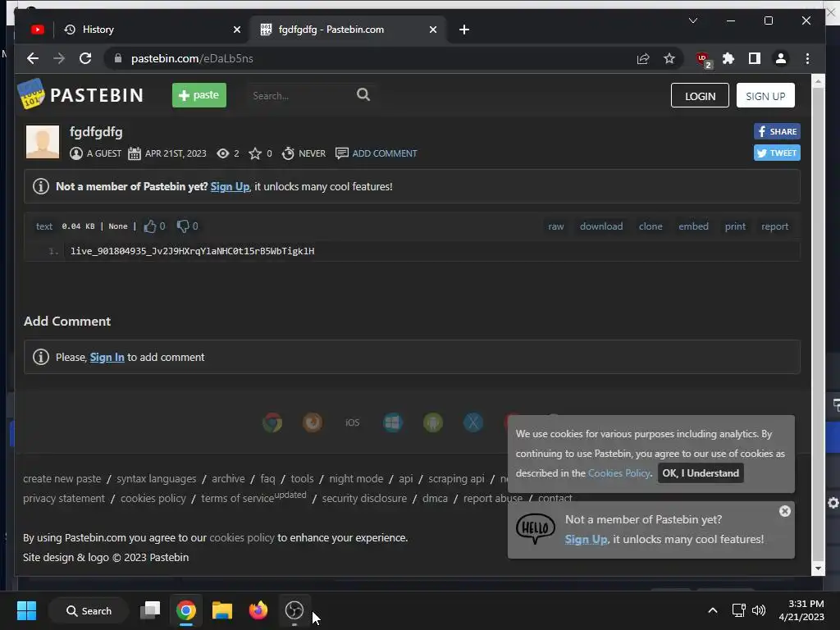Open the clock and date panel
This screenshot has height=630, width=840.
tap(801, 610)
